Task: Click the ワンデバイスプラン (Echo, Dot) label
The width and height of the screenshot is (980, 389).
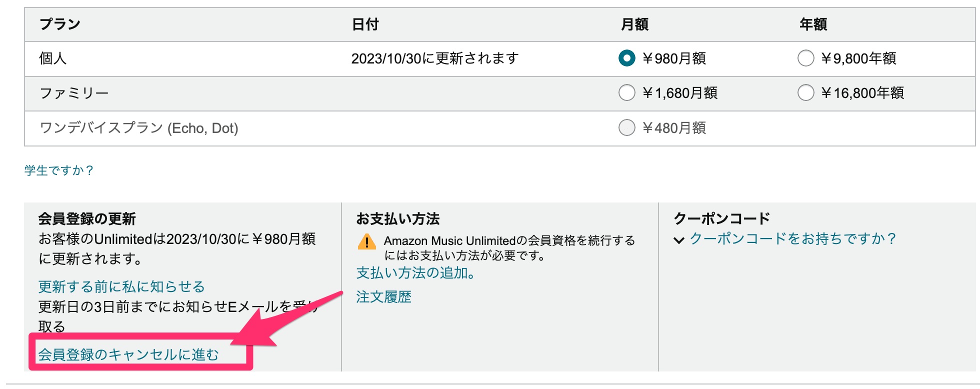Action: click(138, 128)
